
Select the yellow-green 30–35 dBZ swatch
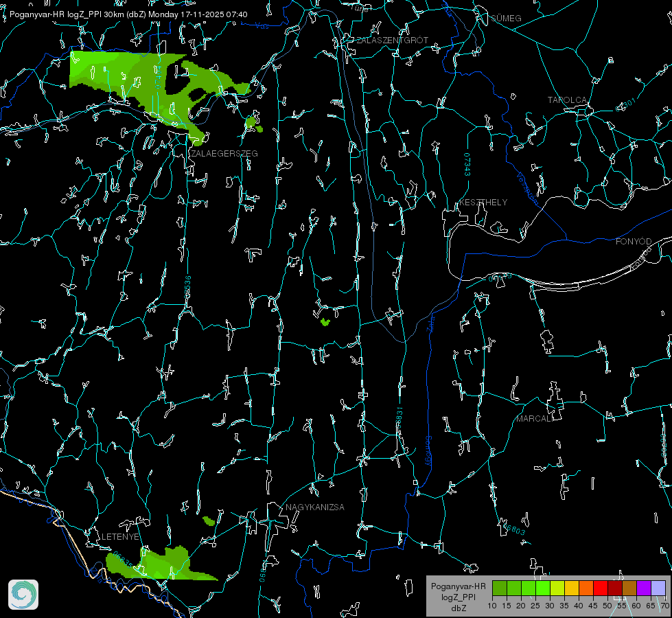[557, 588]
